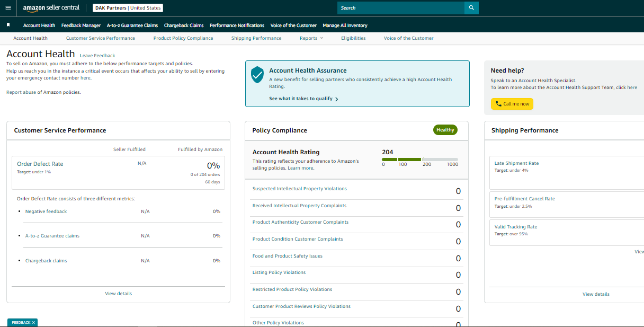
Task: Click the Amazon Seller Central logo
Action: [51, 8]
